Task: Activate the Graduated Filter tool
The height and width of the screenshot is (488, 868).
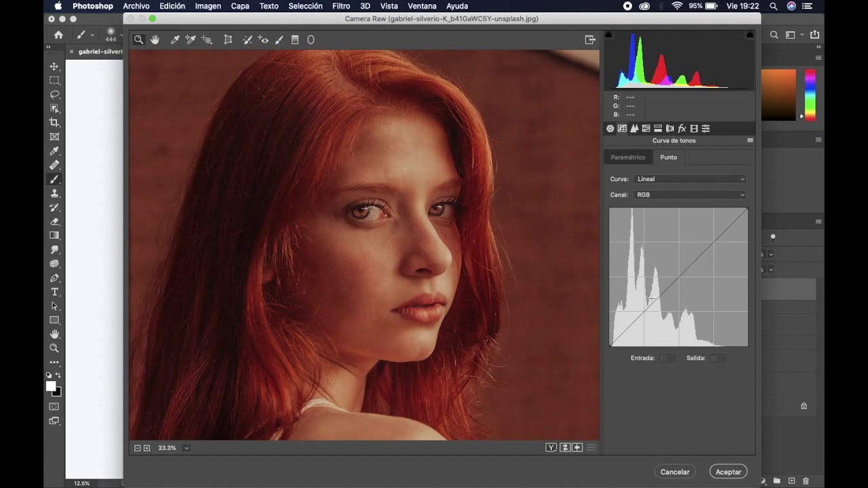Action: pyautogui.click(x=295, y=40)
